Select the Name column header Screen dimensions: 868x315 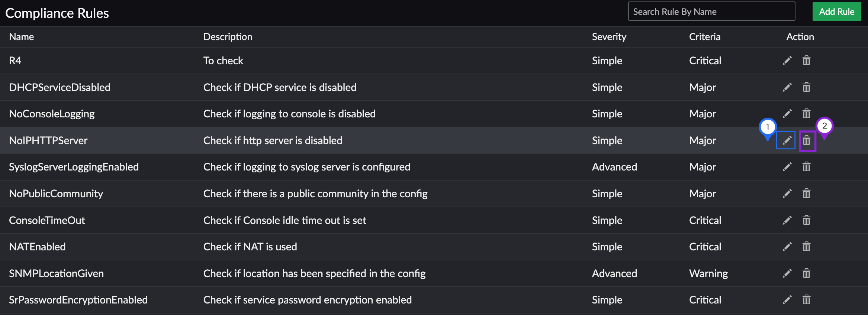tap(22, 37)
